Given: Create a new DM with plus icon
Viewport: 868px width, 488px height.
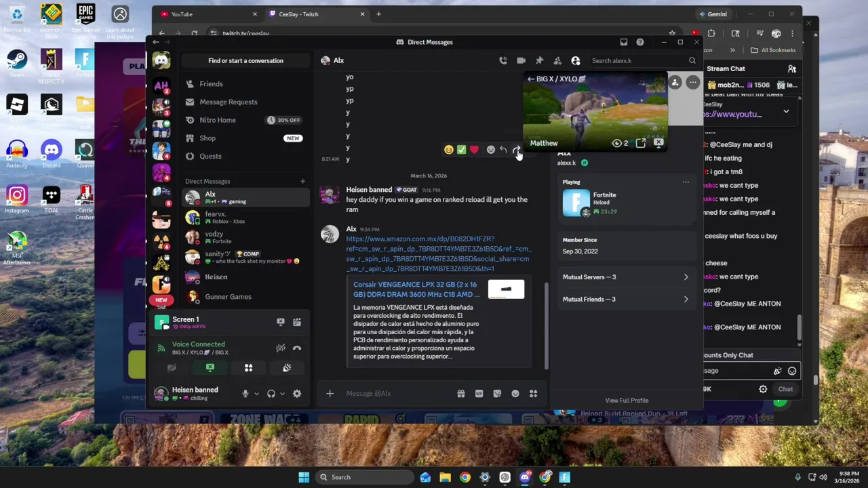Looking at the screenshot, I should (303, 181).
